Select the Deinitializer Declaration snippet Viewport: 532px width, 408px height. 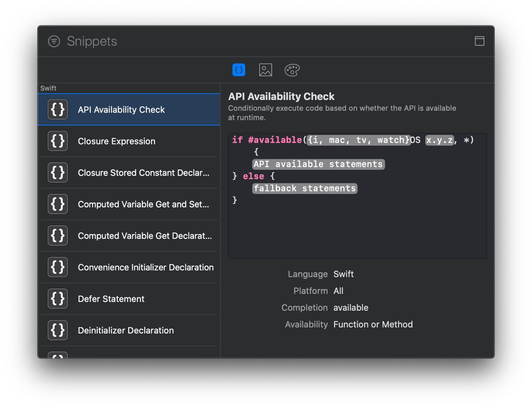129,330
